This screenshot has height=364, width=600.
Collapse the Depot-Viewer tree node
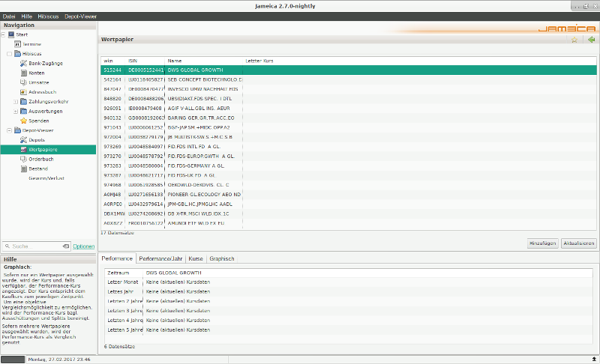point(7,130)
